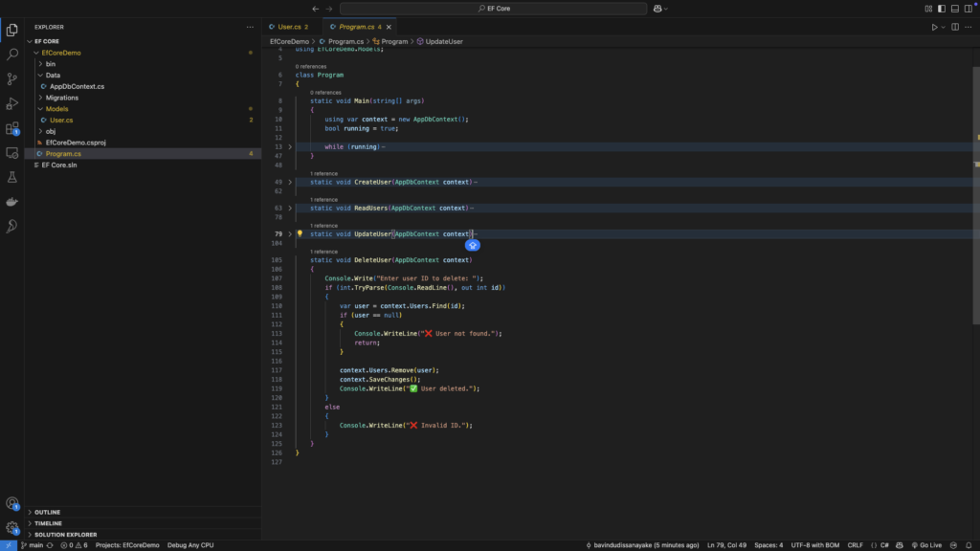Click Copilot status icon in status bar

click(x=900, y=545)
